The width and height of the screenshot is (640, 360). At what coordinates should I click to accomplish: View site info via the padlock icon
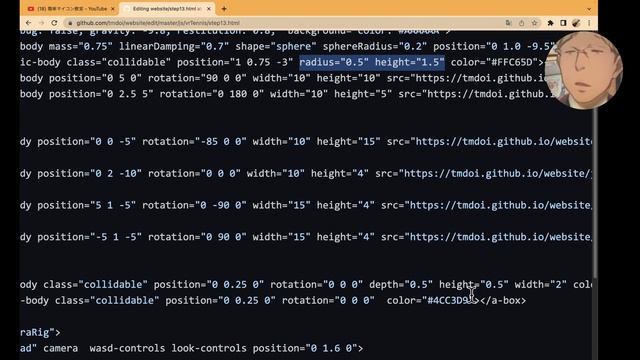point(70,23)
